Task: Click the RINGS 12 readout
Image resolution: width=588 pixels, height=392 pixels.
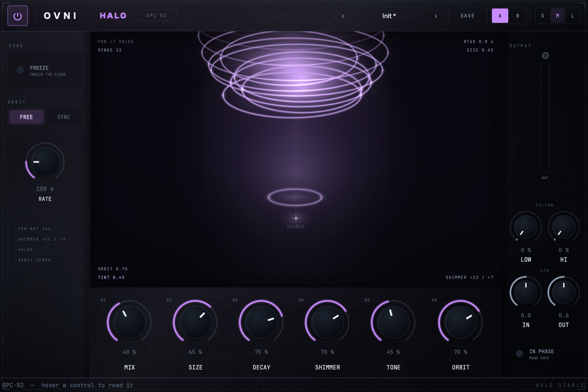Action: [x=110, y=50]
